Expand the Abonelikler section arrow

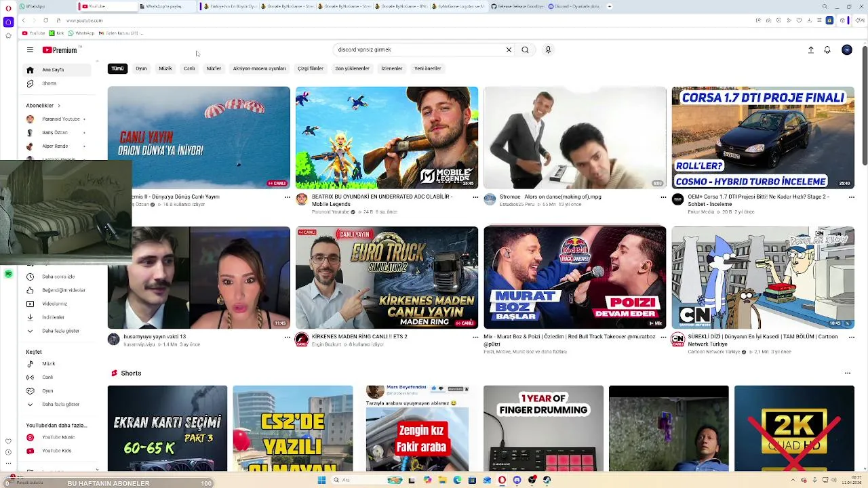coord(59,106)
